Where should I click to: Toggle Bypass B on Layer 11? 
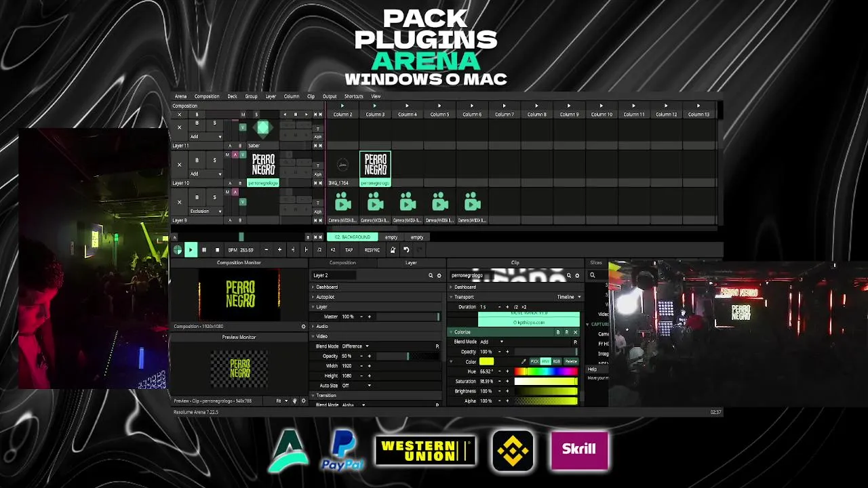[197, 123]
